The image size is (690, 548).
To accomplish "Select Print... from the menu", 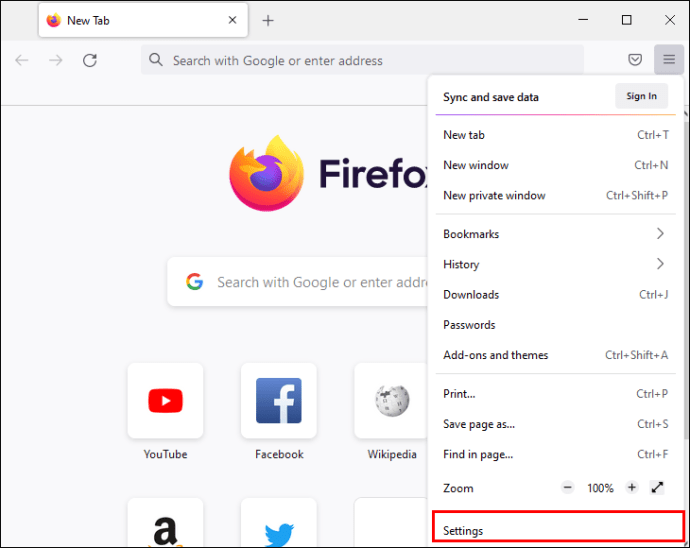I will click(x=555, y=394).
